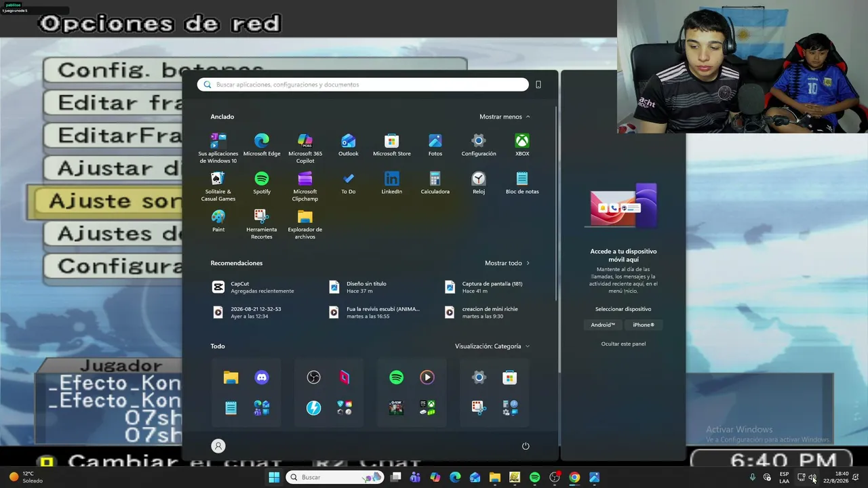Open Google Chrome on the taskbar
The height and width of the screenshot is (488, 868).
574,477
